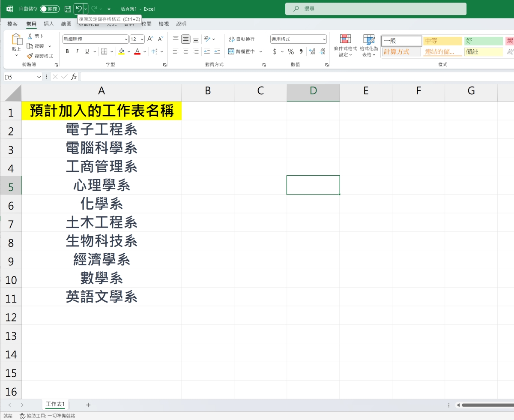
Task: Apply the yellow fill color swatch
Action: pos(121,51)
